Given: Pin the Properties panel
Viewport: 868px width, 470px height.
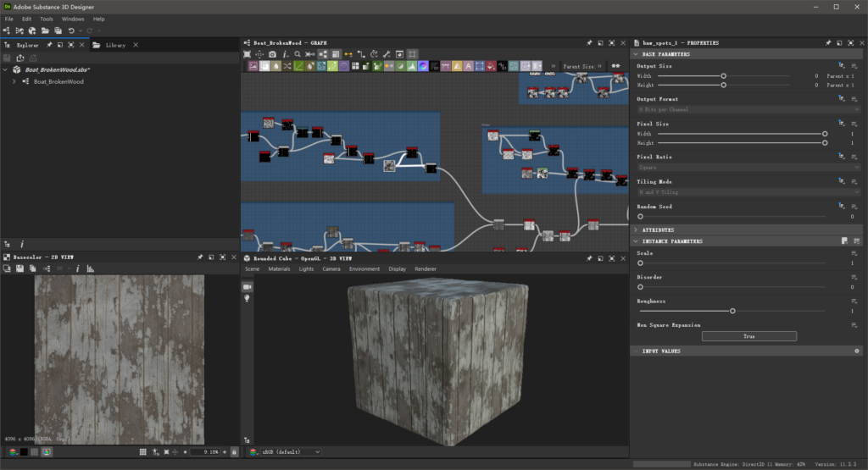Looking at the screenshot, I should 828,42.
